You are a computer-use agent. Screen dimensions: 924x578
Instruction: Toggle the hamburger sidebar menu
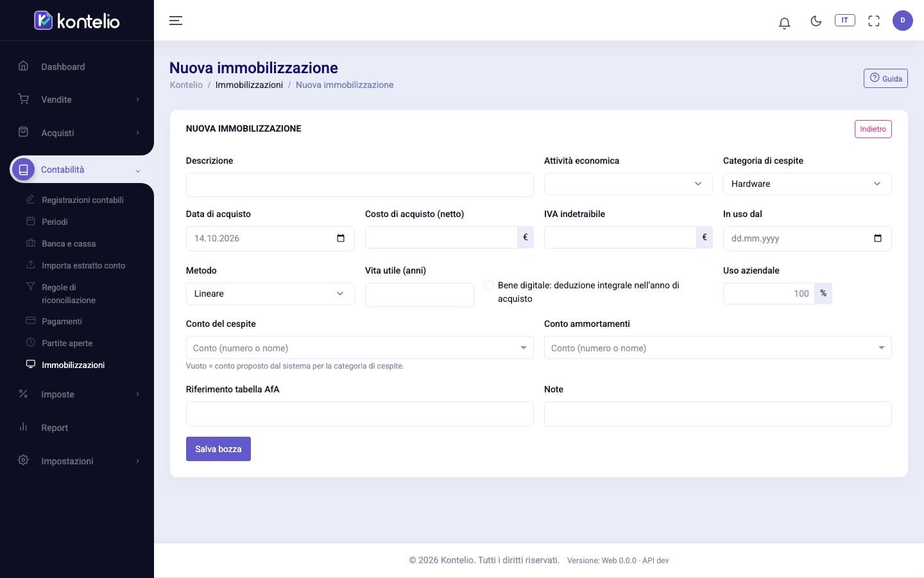[x=176, y=21]
